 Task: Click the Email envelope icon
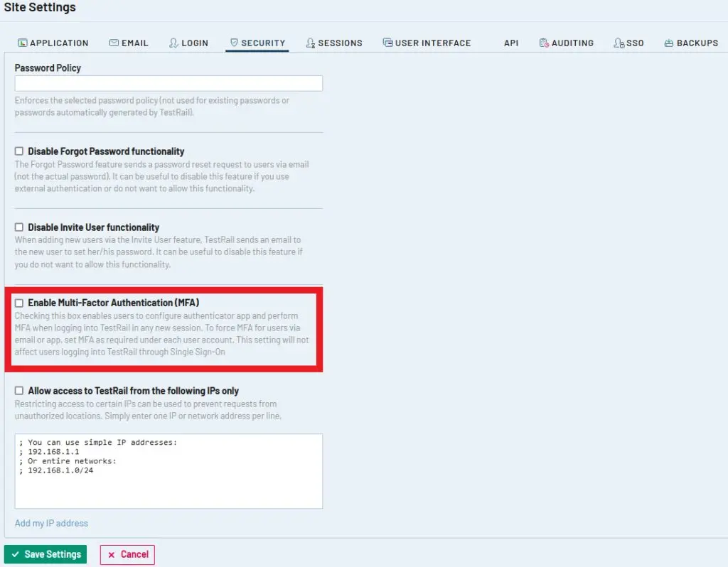click(x=114, y=43)
